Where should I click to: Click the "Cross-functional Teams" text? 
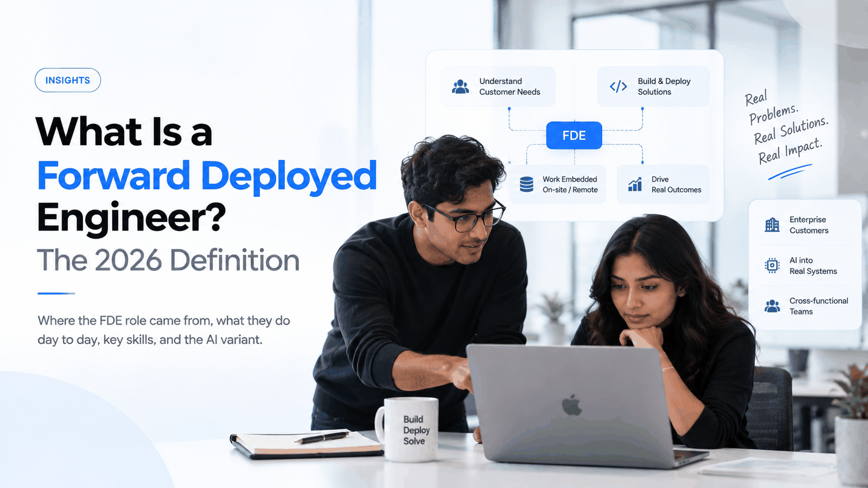pyautogui.click(x=819, y=306)
